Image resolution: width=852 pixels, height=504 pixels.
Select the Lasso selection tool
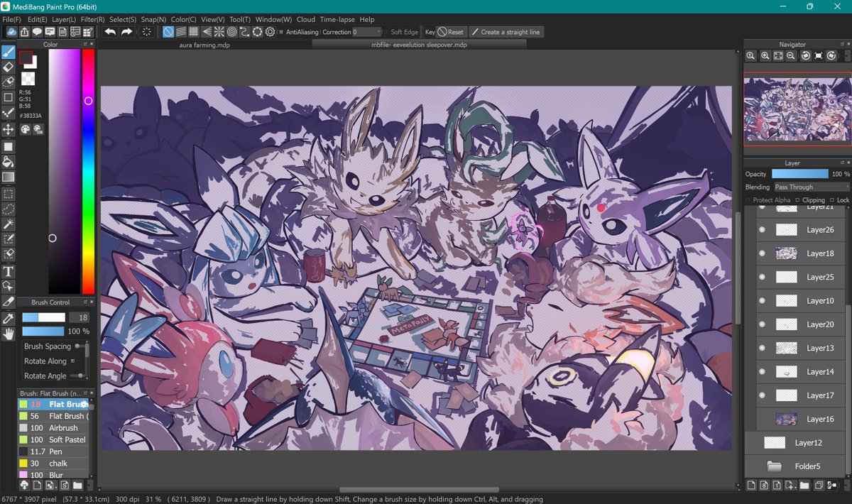click(9, 209)
